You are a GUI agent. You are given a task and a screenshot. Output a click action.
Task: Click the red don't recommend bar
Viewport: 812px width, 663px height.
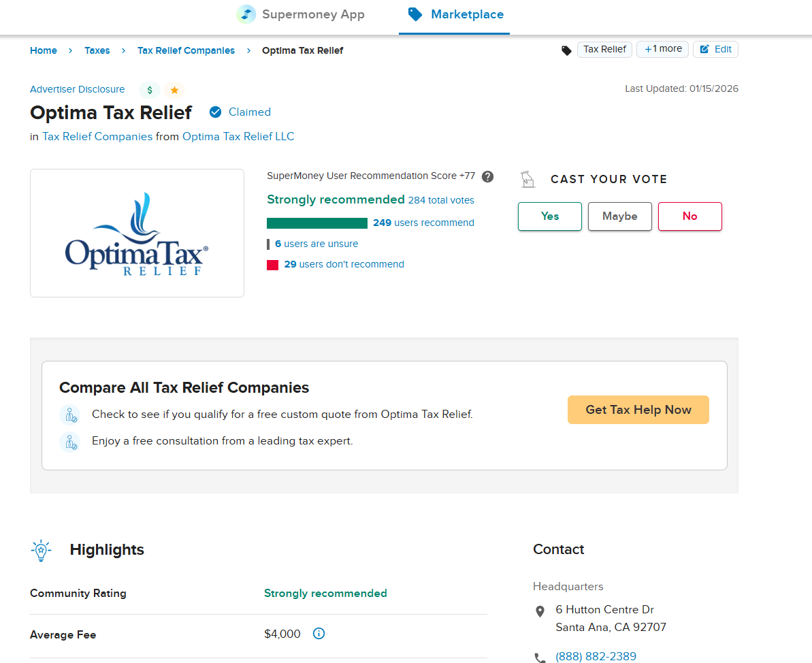[x=272, y=265]
